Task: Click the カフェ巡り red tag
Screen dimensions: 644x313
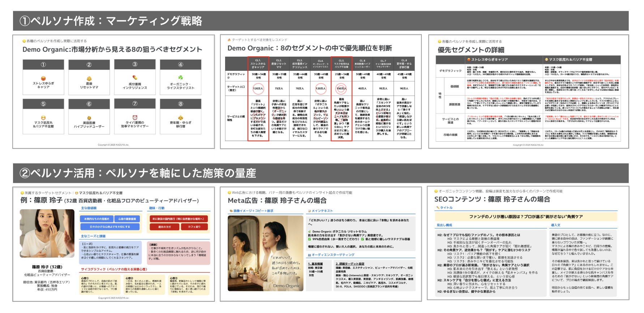Action: pyautogui.click(x=194, y=227)
